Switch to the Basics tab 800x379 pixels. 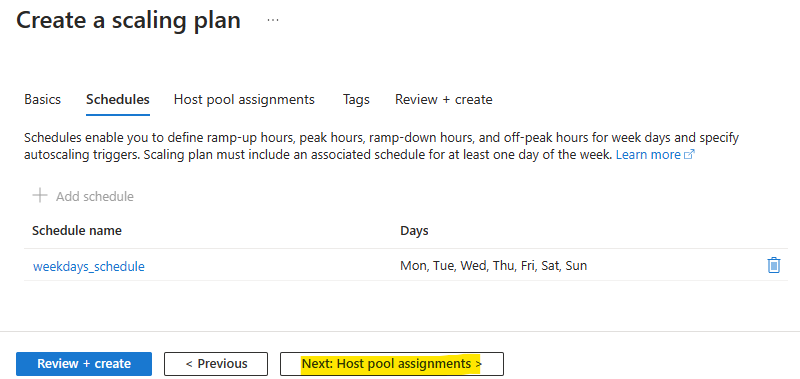pyautogui.click(x=42, y=99)
